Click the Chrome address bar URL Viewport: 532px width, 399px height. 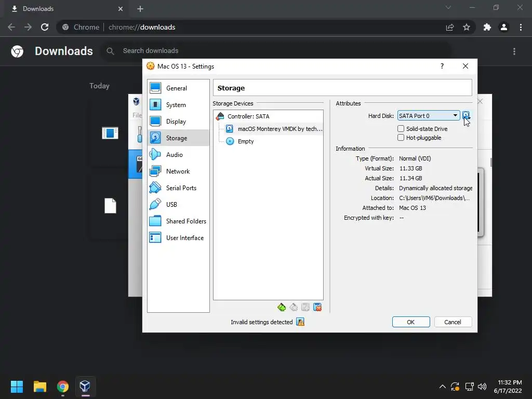click(x=142, y=27)
